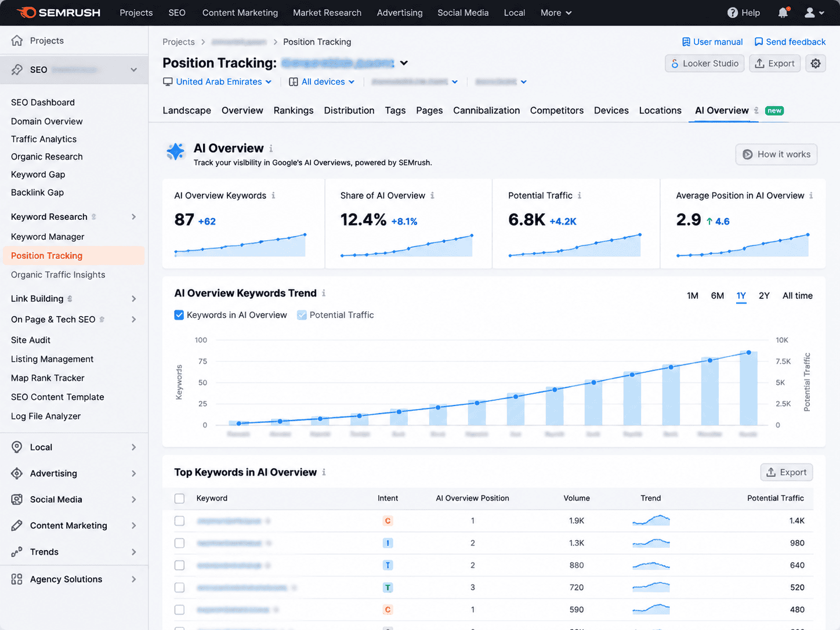Toggle the Potential Traffic chart checkbox
The image size is (840, 630).
[302, 315]
